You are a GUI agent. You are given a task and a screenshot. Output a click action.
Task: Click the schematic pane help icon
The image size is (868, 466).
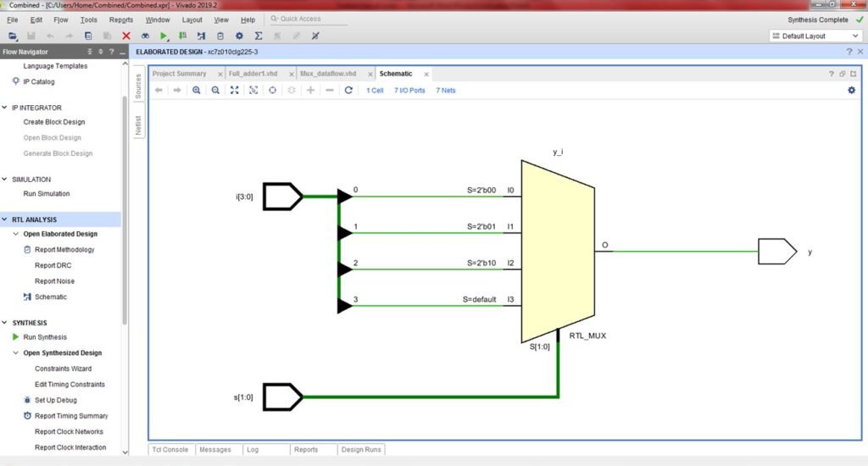831,74
